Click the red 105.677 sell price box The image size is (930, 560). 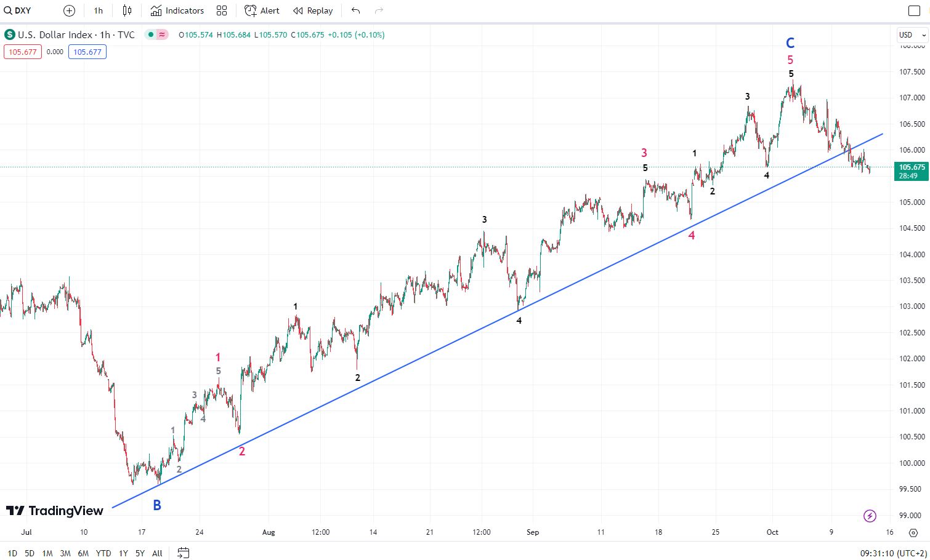pos(23,52)
